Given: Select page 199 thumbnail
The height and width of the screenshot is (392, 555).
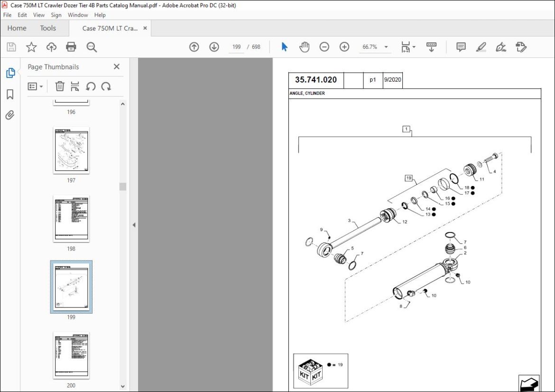Looking at the screenshot, I should (x=71, y=287).
